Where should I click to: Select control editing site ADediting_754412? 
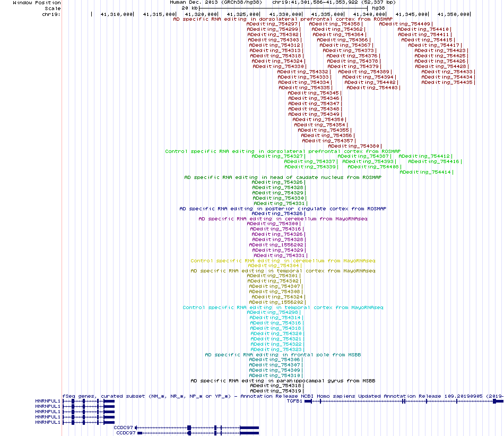pos(425,156)
